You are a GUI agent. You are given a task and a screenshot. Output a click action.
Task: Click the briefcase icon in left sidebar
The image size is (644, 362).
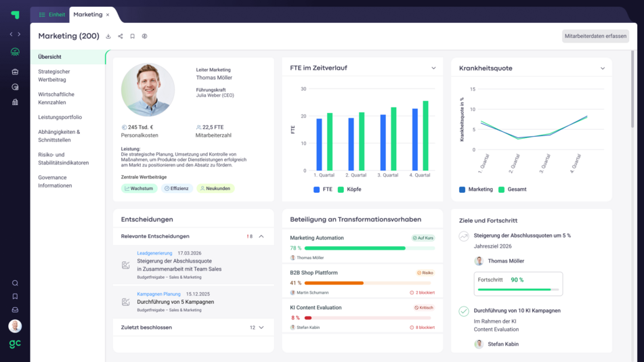(x=15, y=72)
